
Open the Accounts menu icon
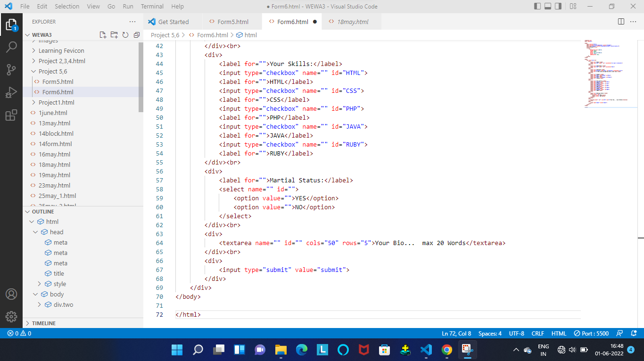(11, 294)
